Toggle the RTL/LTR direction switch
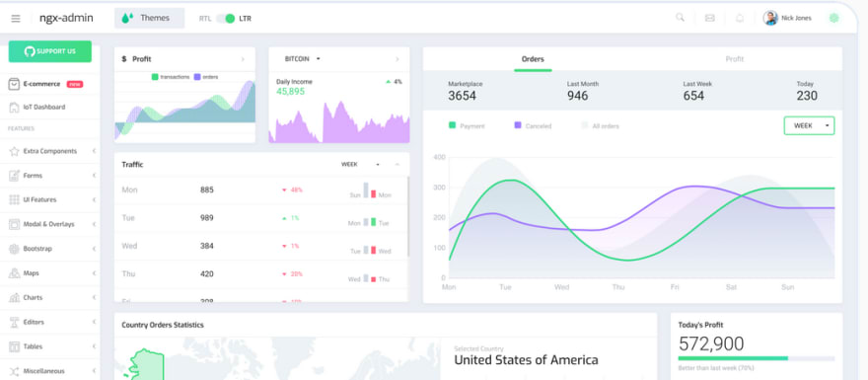Viewport: 868px width, 380px height. [x=225, y=19]
